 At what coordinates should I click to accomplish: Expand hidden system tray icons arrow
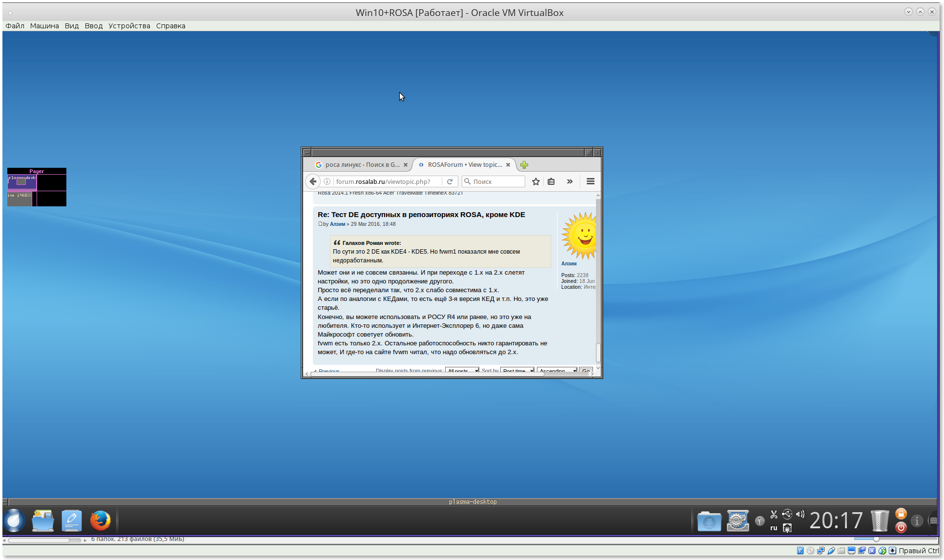759,521
